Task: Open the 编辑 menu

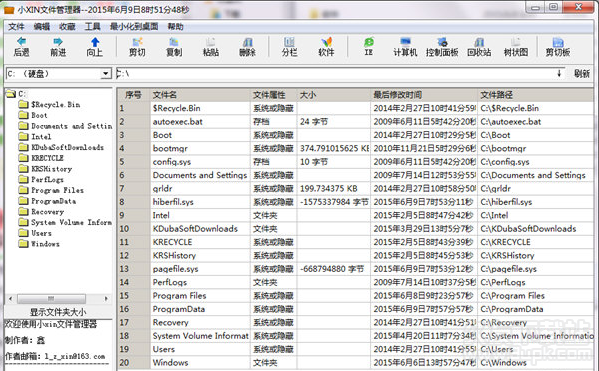Action: pos(42,26)
